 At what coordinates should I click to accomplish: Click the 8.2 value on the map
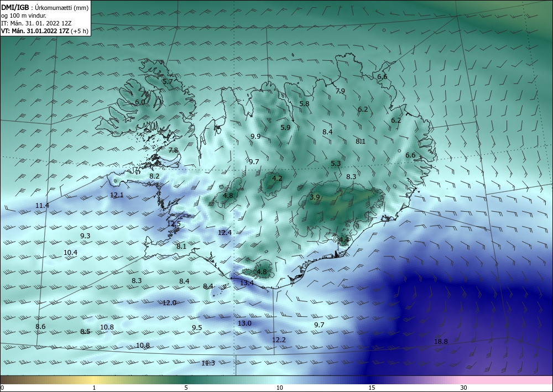point(154,176)
